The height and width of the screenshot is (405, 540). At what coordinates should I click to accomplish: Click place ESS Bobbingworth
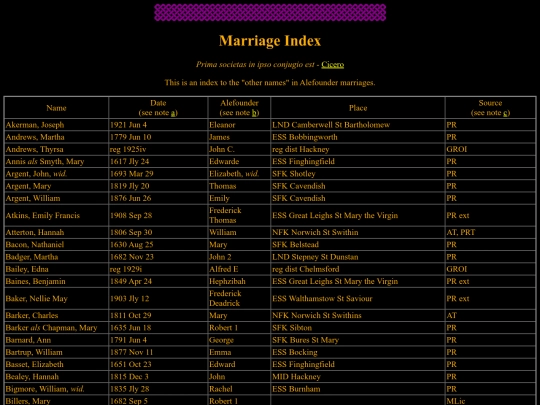tap(305, 137)
